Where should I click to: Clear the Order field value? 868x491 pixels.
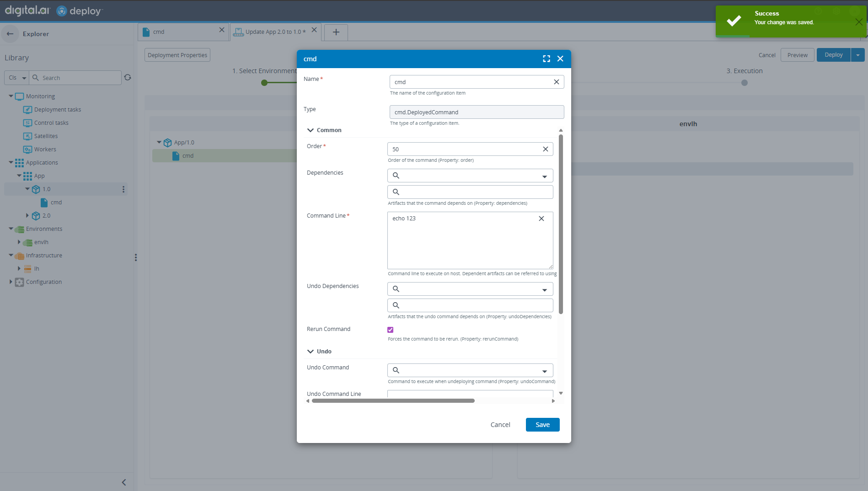tap(545, 149)
